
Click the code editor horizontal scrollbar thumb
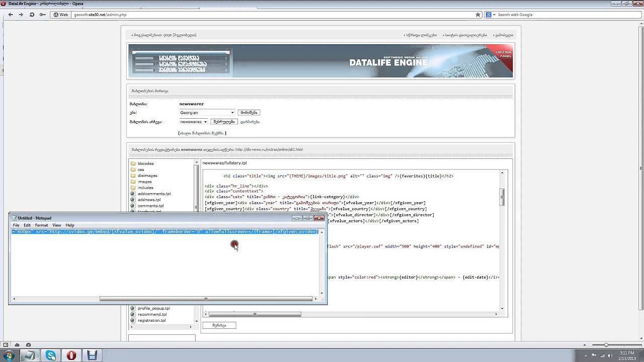click(x=255, y=314)
